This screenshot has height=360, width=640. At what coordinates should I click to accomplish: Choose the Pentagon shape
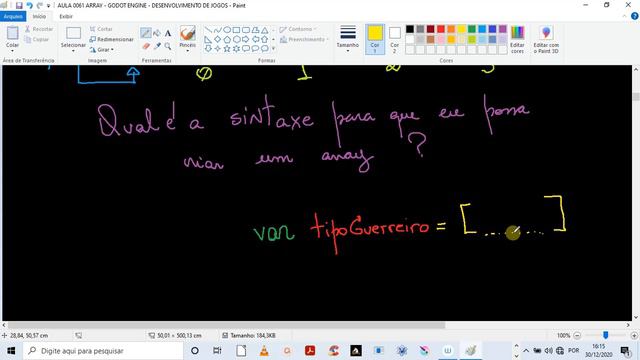(x=227, y=39)
